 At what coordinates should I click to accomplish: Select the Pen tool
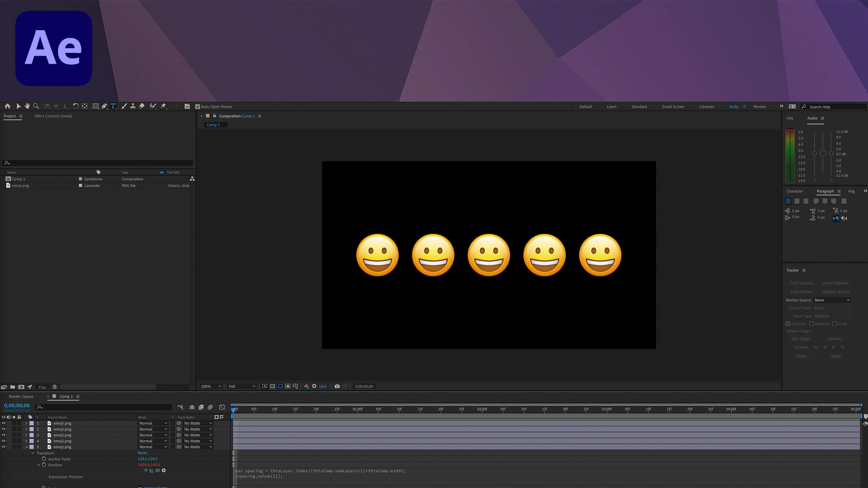point(104,106)
